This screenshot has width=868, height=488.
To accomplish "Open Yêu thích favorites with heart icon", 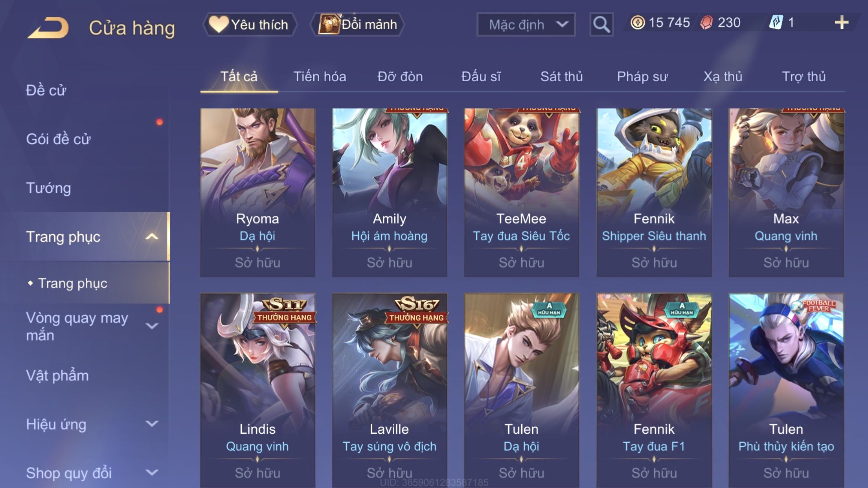I will coord(250,24).
